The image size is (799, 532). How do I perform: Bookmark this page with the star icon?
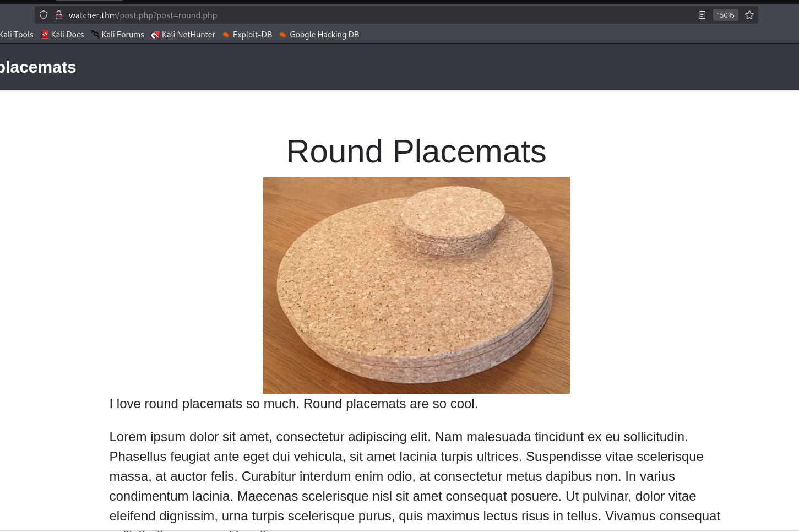[x=749, y=15]
